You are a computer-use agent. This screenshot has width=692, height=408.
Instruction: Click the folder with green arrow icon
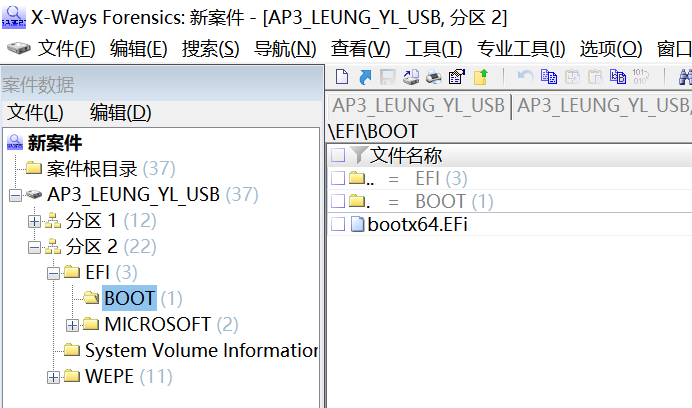tap(480, 77)
